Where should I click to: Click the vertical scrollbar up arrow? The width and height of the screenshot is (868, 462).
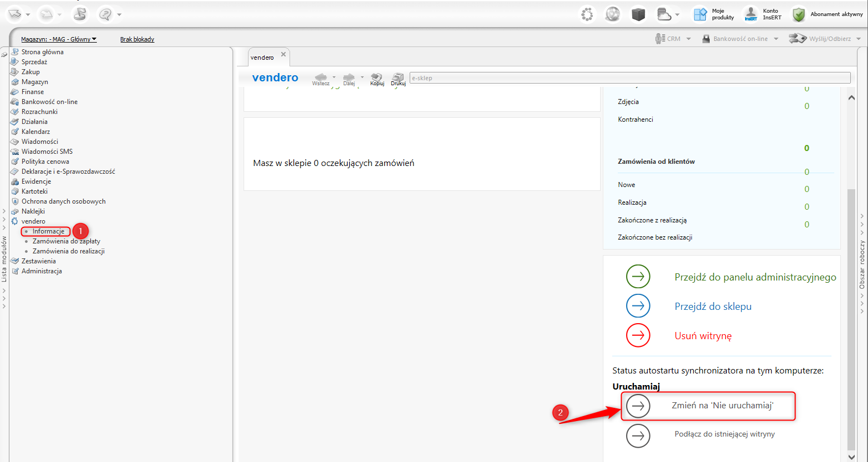[851, 97]
